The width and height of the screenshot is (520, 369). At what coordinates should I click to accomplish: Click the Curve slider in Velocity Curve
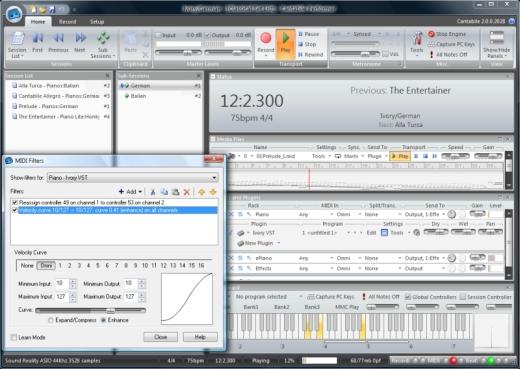point(90,310)
